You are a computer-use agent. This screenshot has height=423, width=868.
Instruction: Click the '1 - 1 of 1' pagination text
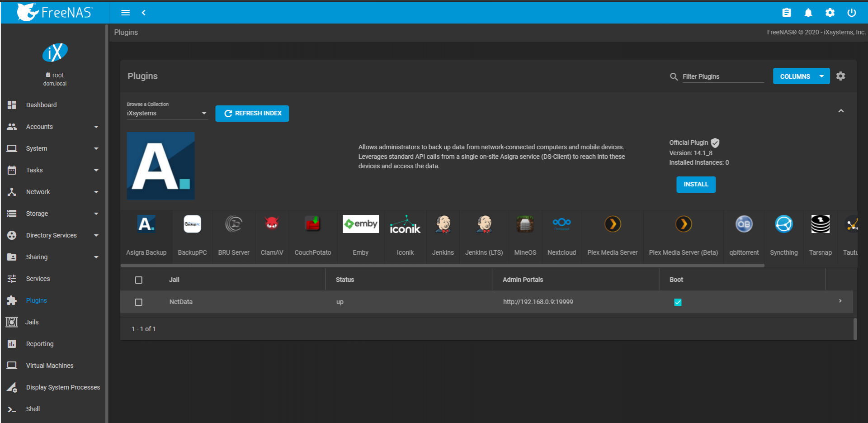[144, 329]
